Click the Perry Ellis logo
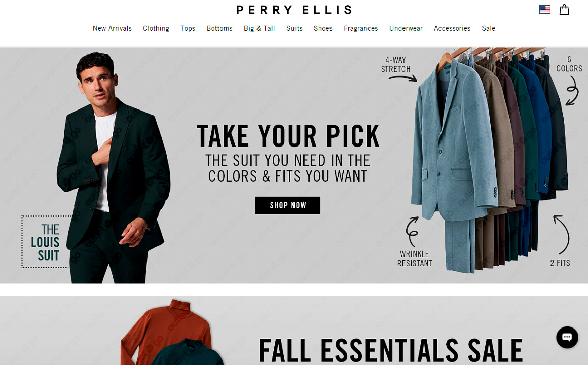The image size is (588, 365). point(294,9)
